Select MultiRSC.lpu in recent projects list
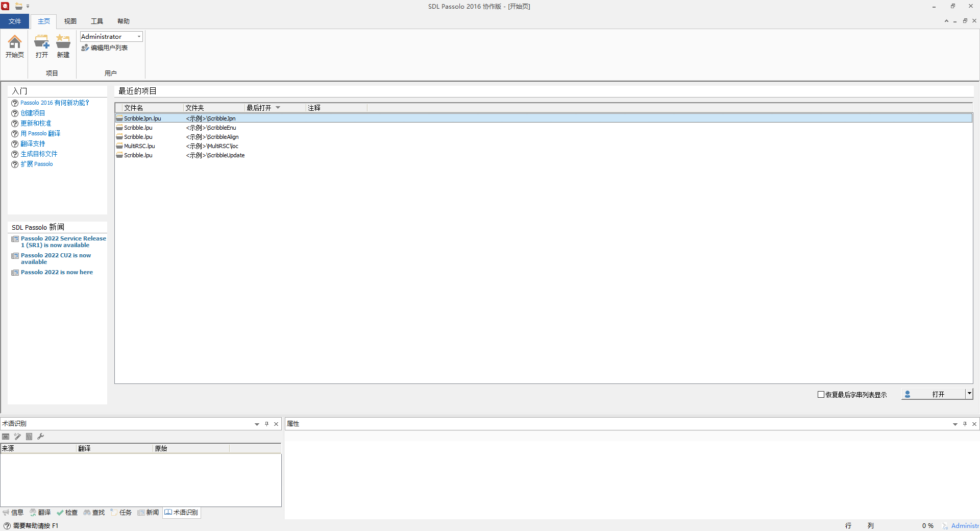980x531 pixels. point(139,147)
